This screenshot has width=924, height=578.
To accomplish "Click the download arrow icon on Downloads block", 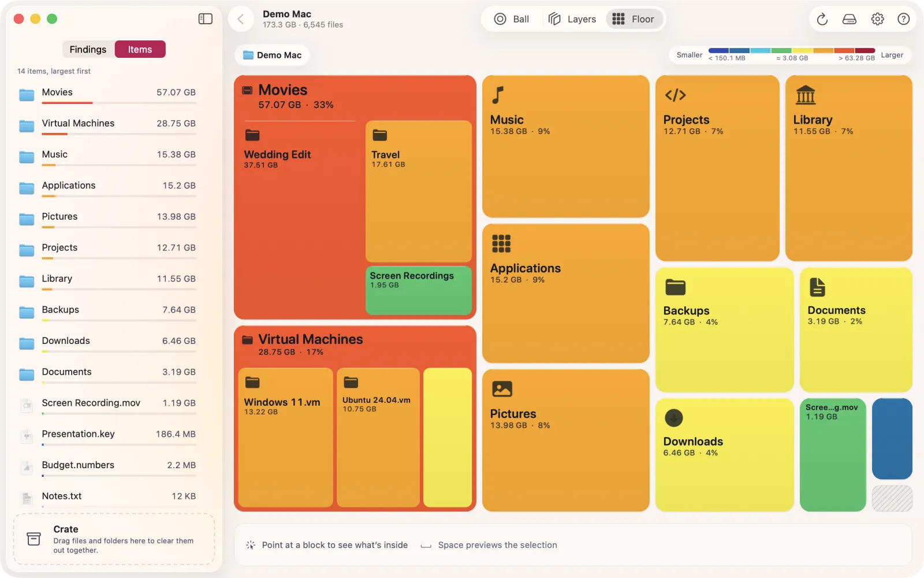I will (x=674, y=417).
